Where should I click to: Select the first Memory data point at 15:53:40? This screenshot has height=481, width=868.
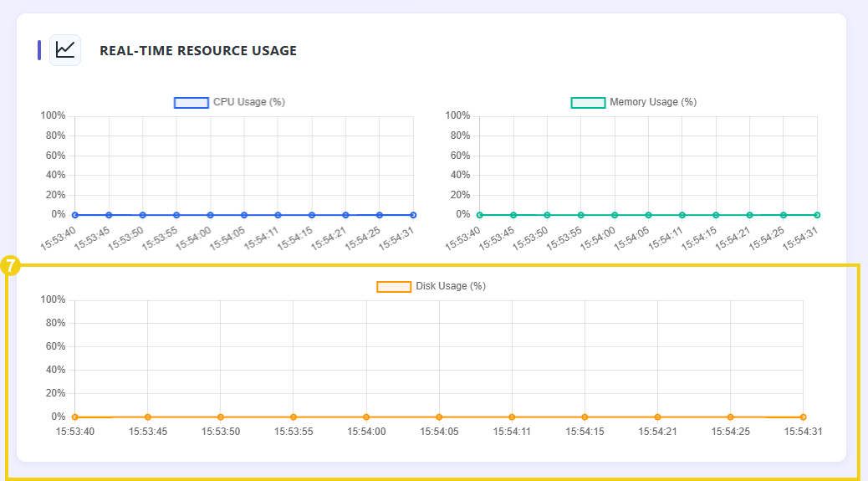click(480, 215)
